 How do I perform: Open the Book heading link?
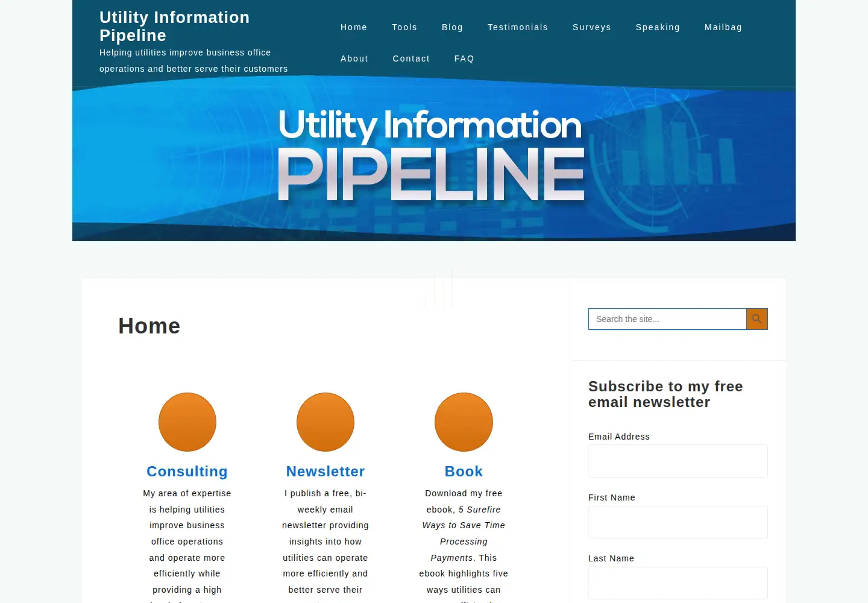coord(464,472)
